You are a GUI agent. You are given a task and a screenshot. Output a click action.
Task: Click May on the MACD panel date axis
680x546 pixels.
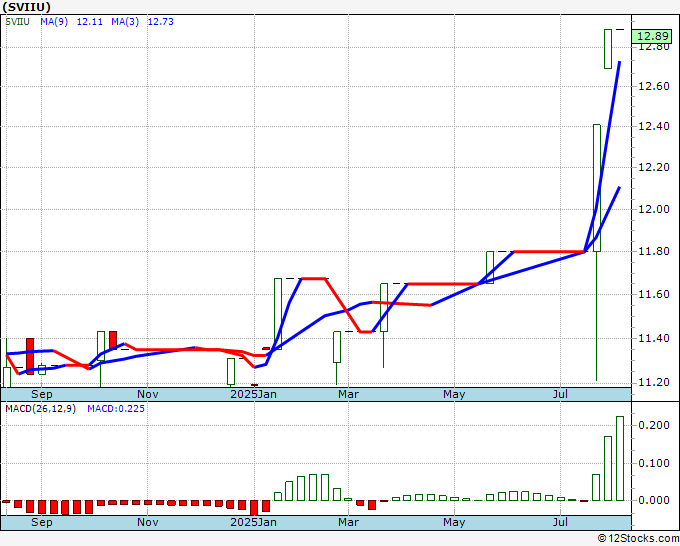tap(454, 522)
